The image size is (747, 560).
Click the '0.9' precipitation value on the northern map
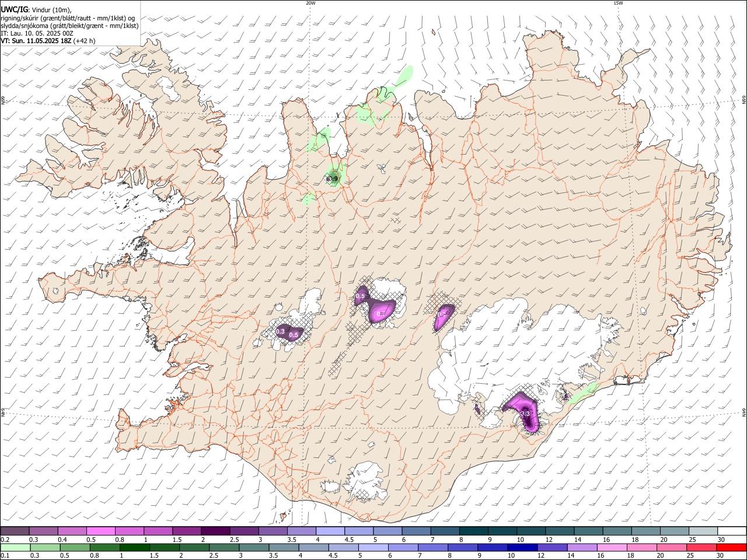pos(333,179)
